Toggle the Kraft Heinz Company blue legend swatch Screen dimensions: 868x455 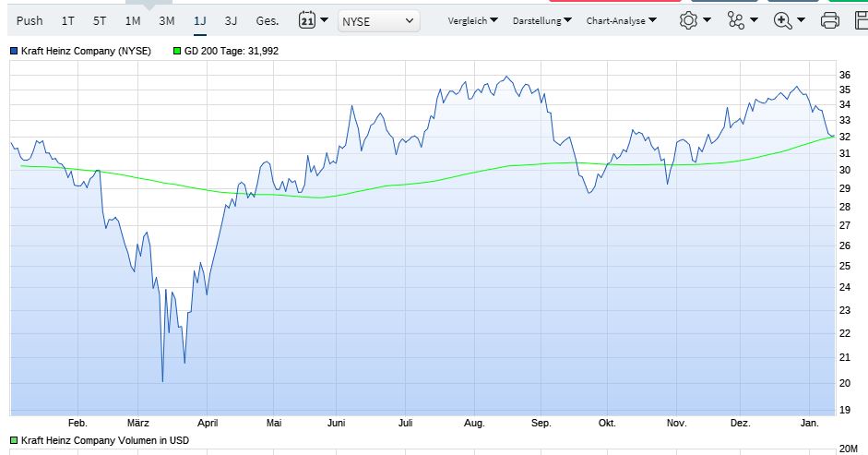pyautogui.click(x=14, y=52)
